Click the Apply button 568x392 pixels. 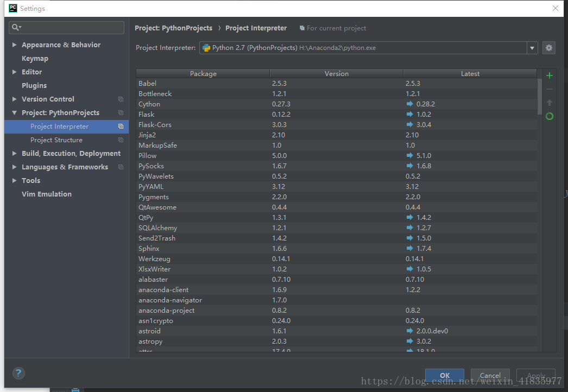(536, 375)
